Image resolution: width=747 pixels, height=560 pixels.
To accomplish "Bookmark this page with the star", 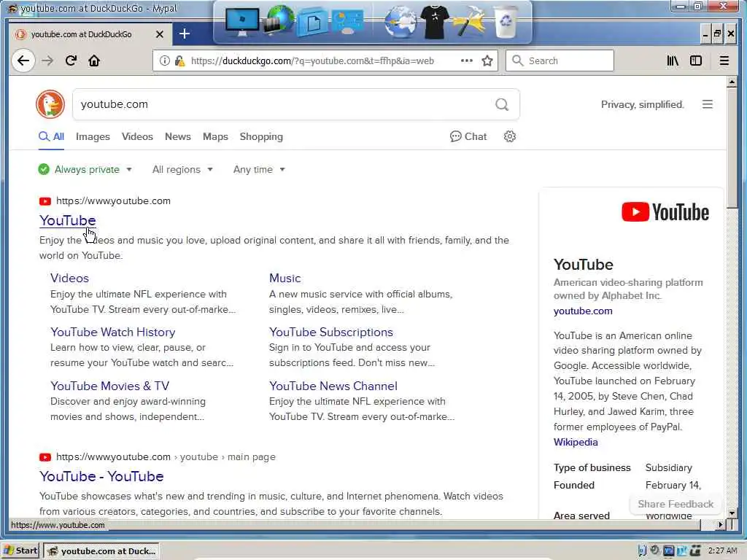I will click(487, 61).
